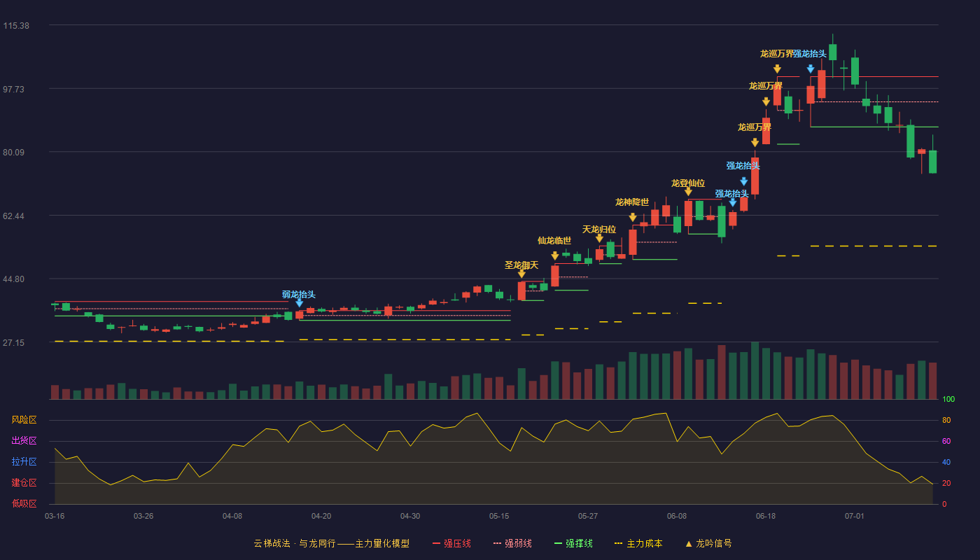Image resolution: width=980 pixels, height=560 pixels.
Task: Toggle the 强撑线 legend series
Action: tap(573, 543)
